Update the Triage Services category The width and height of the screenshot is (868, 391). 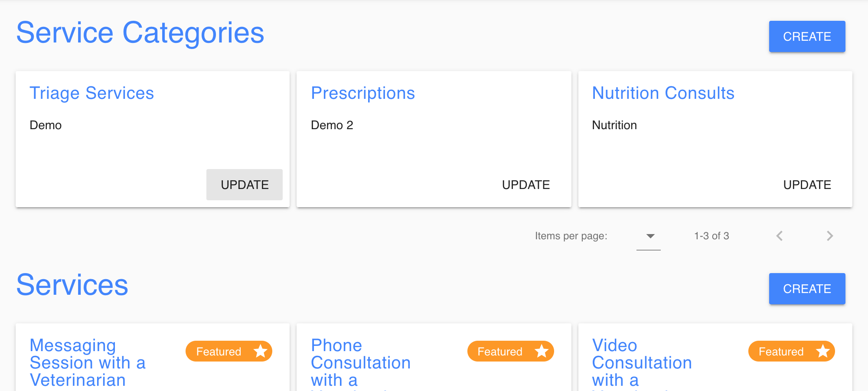(245, 185)
